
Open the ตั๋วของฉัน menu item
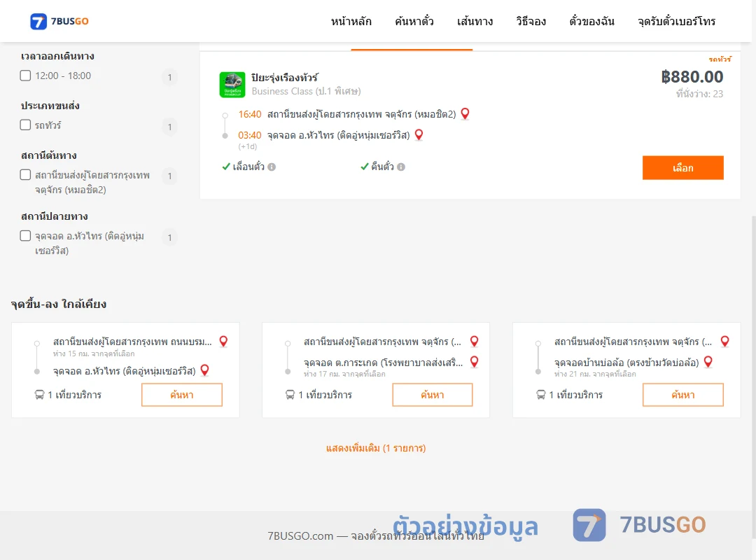pyautogui.click(x=591, y=21)
